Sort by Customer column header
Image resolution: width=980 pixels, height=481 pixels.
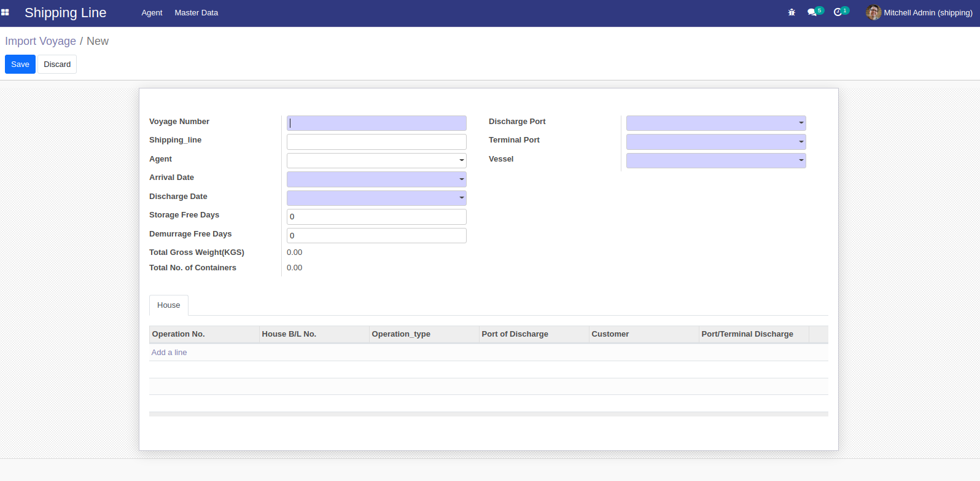pyautogui.click(x=644, y=334)
